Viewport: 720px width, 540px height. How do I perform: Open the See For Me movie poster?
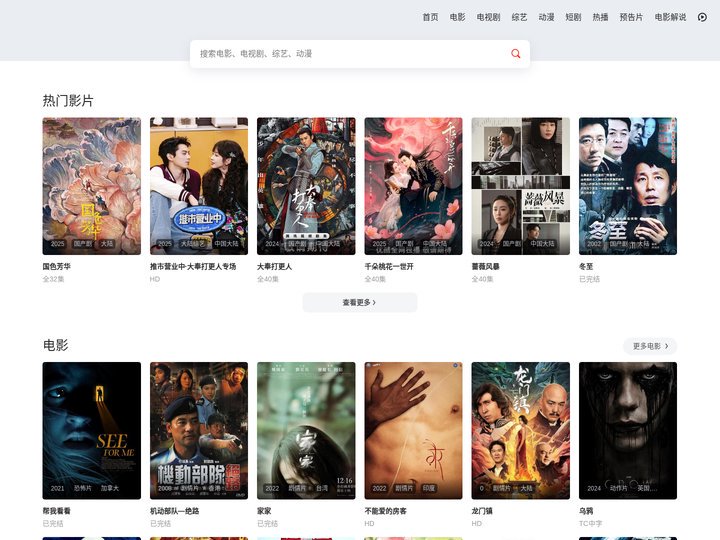[x=92, y=431]
